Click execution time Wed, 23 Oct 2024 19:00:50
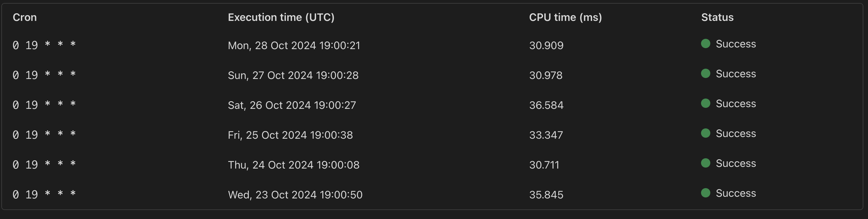The width and height of the screenshot is (868, 219). tap(295, 195)
